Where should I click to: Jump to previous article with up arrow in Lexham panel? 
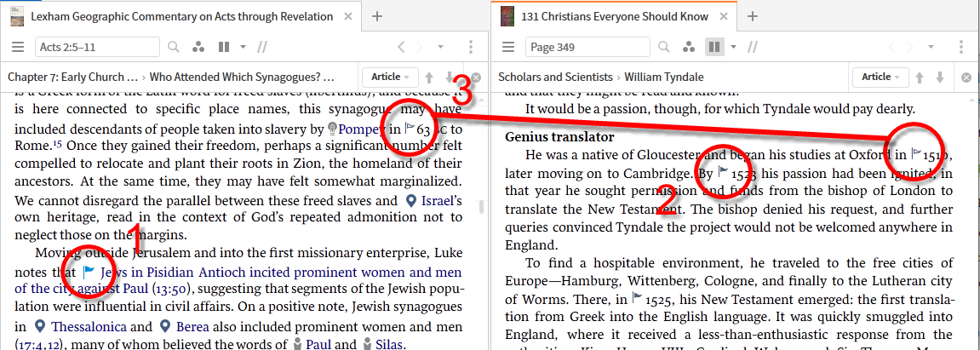pyautogui.click(x=429, y=77)
